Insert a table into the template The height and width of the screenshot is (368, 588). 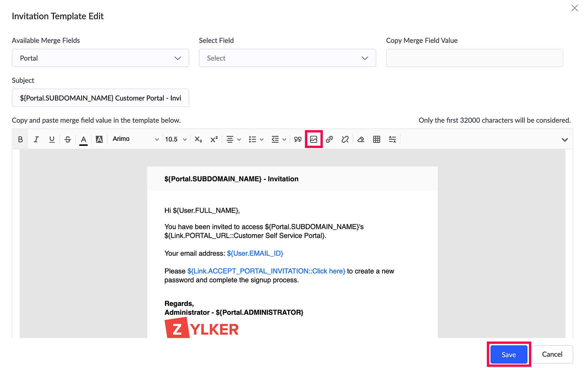(377, 139)
